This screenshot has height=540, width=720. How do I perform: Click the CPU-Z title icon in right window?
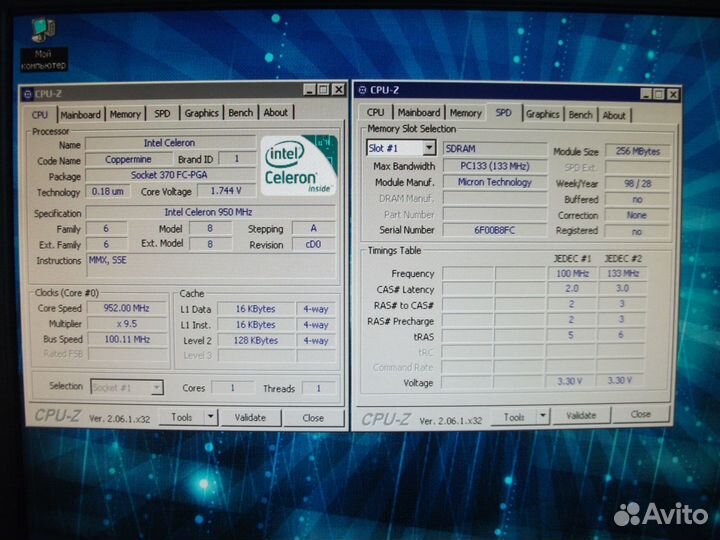(x=362, y=90)
